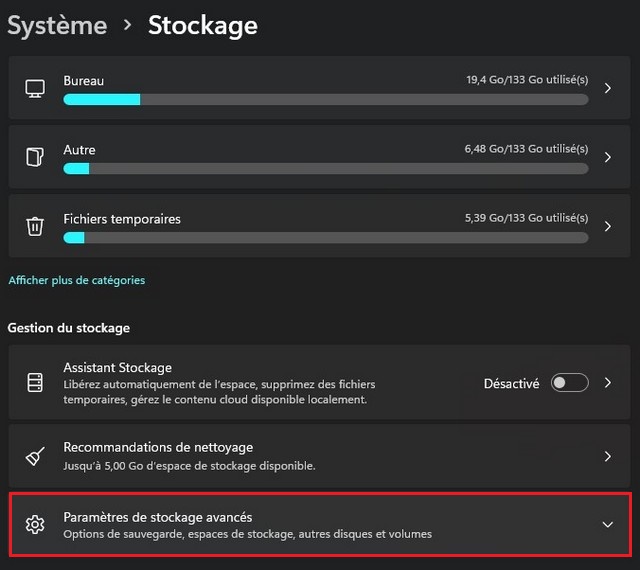640x570 pixels.
Task: Click the Bureau desktop monitor icon
Action: pyautogui.click(x=35, y=88)
